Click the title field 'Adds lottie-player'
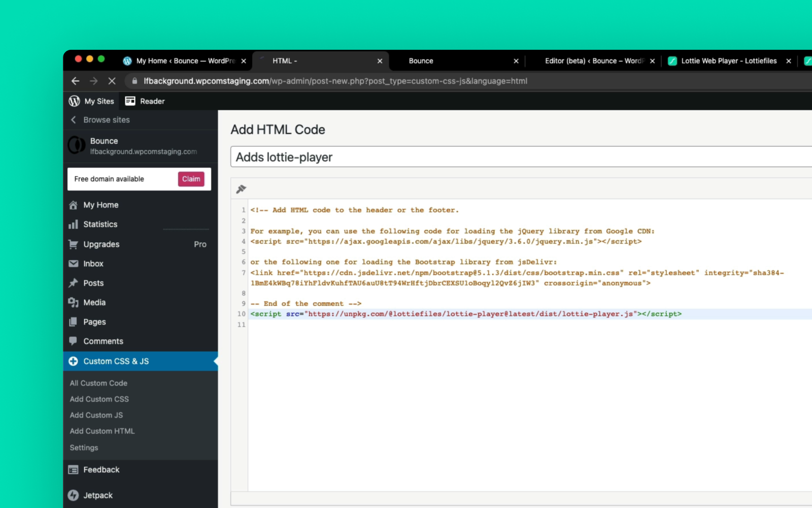Screen dimensions: 812x508 [521, 157]
